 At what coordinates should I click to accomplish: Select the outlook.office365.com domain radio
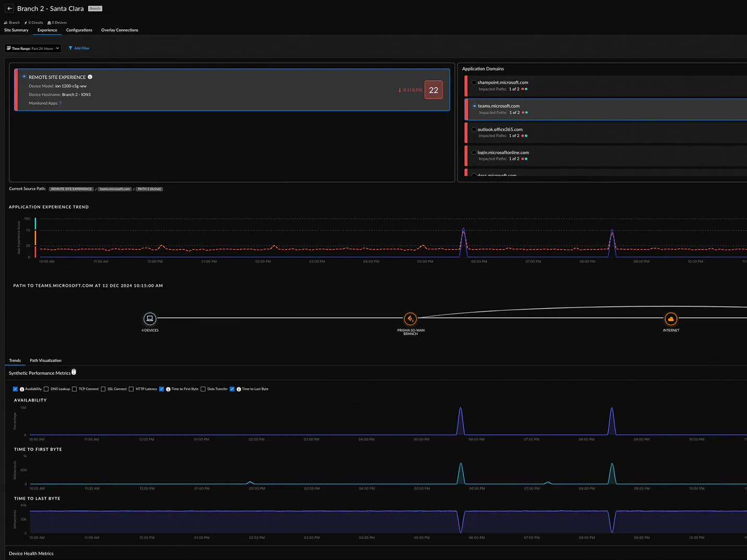pyautogui.click(x=474, y=129)
